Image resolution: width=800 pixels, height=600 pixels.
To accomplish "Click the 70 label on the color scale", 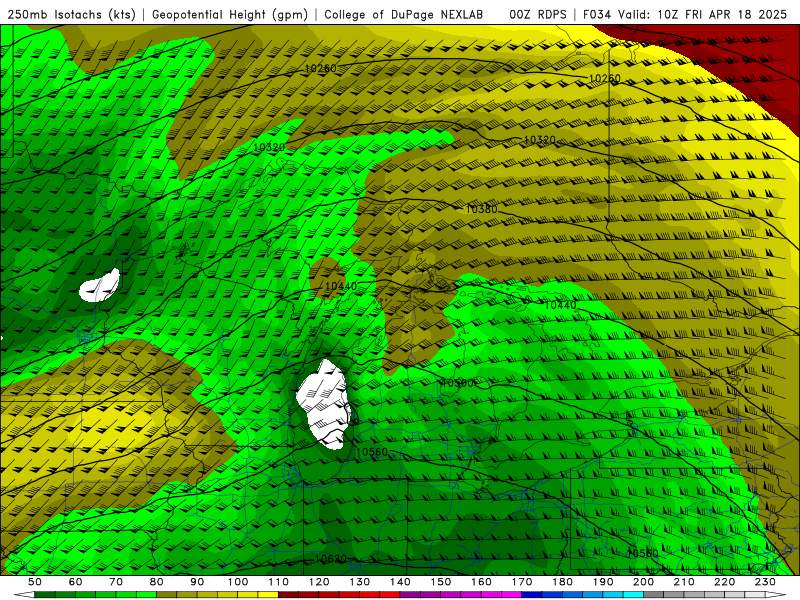I will point(116,582).
